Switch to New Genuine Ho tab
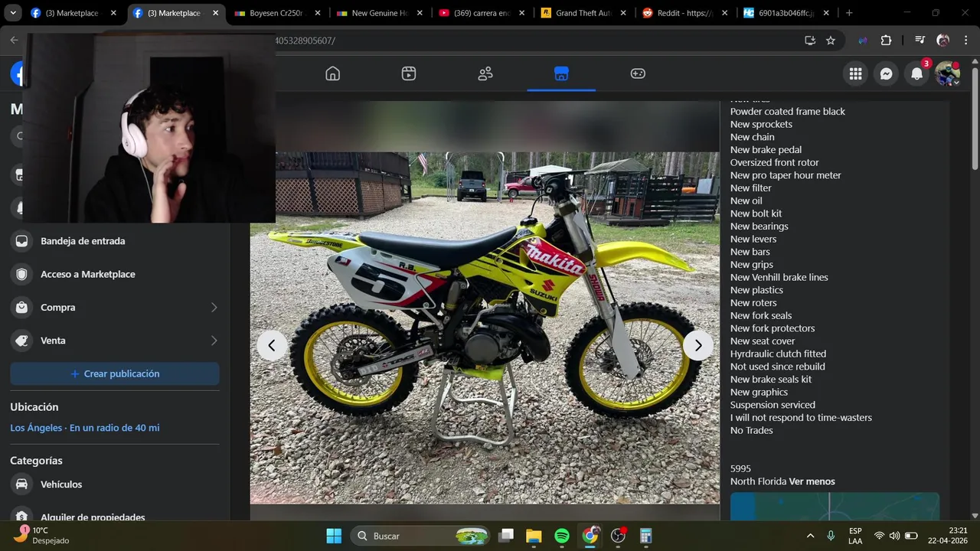This screenshot has height=551, width=980. tap(380, 13)
